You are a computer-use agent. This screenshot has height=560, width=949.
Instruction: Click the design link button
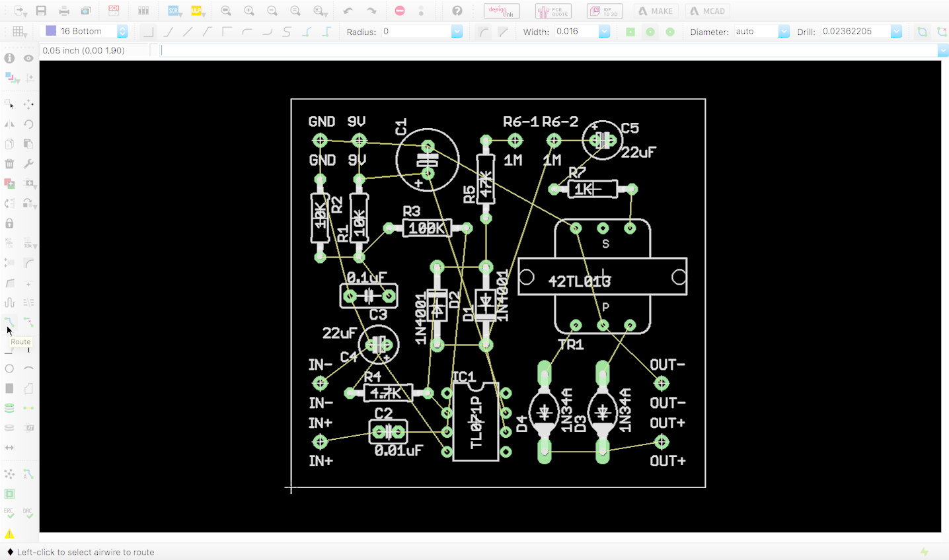[502, 11]
